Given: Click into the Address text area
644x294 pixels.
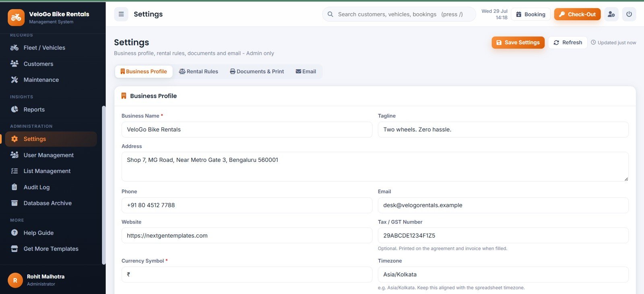Looking at the screenshot, I should click(x=375, y=166).
